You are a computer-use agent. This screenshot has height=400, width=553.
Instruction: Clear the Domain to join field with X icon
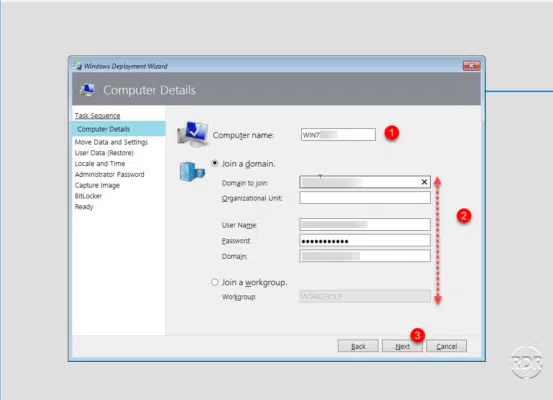tap(424, 182)
